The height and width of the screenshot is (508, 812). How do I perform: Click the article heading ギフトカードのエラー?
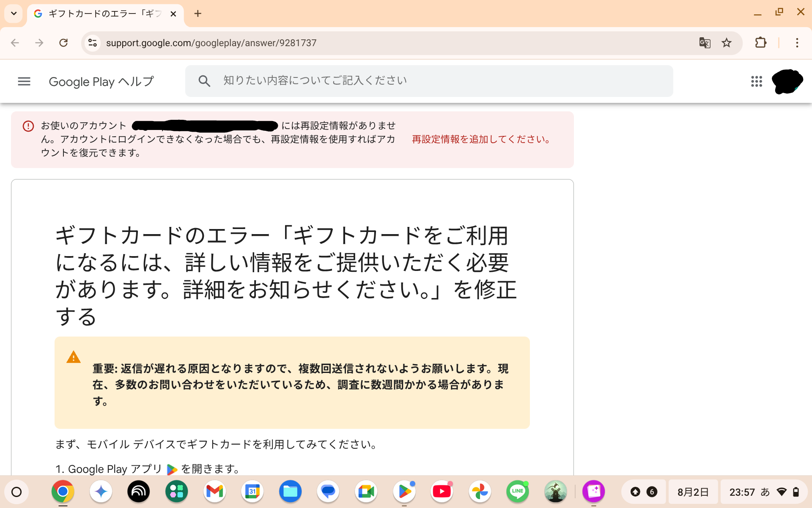click(x=286, y=276)
